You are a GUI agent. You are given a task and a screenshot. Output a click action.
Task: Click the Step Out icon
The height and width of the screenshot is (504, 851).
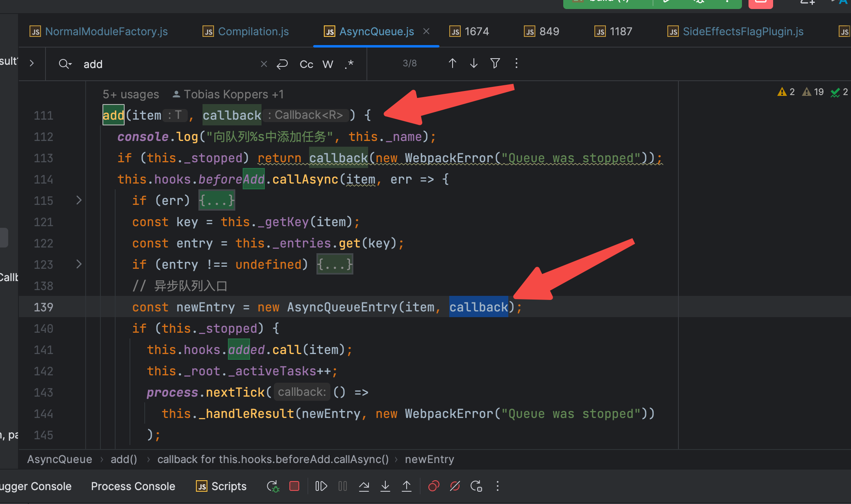407,486
